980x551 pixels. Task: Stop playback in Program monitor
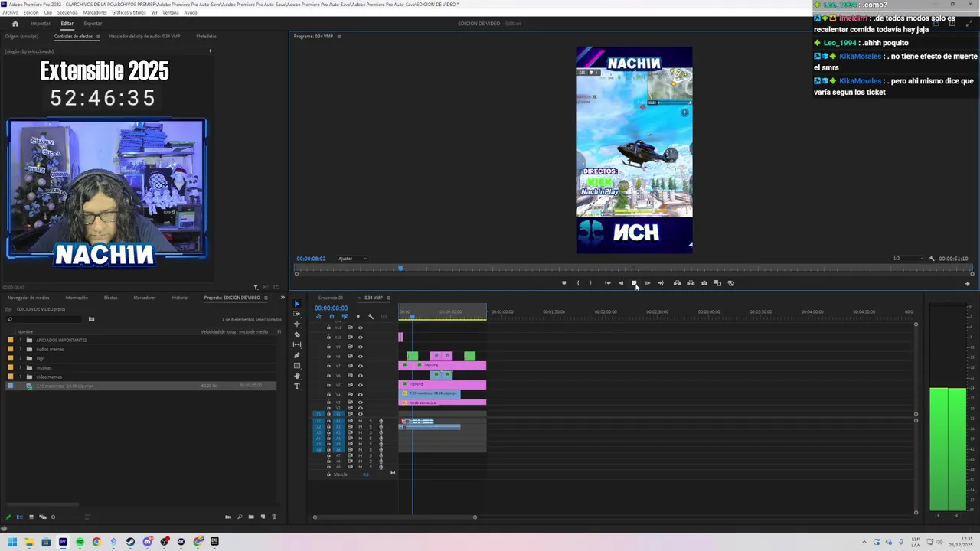pyautogui.click(x=634, y=283)
